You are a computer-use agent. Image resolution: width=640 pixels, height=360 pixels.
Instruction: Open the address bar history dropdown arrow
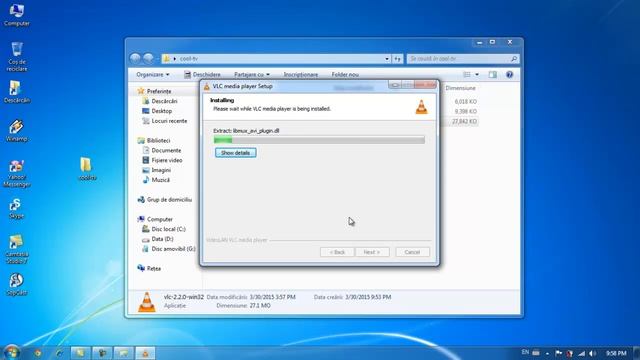pos(387,59)
